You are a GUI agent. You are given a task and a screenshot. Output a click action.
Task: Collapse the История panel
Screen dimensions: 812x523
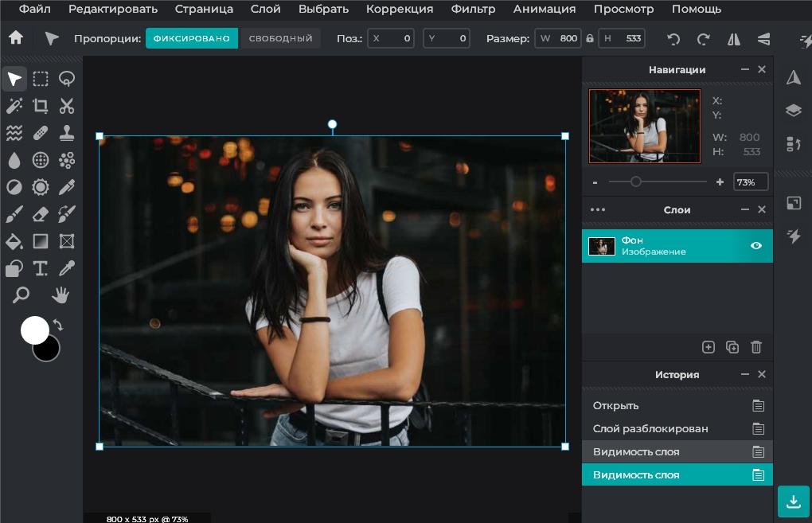click(745, 375)
